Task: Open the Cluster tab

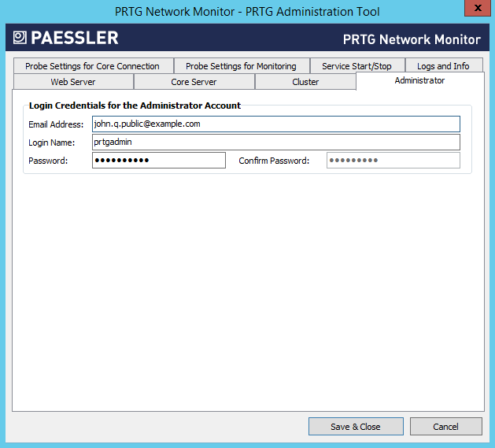Action: pyautogui.click(x=305, y=82)
